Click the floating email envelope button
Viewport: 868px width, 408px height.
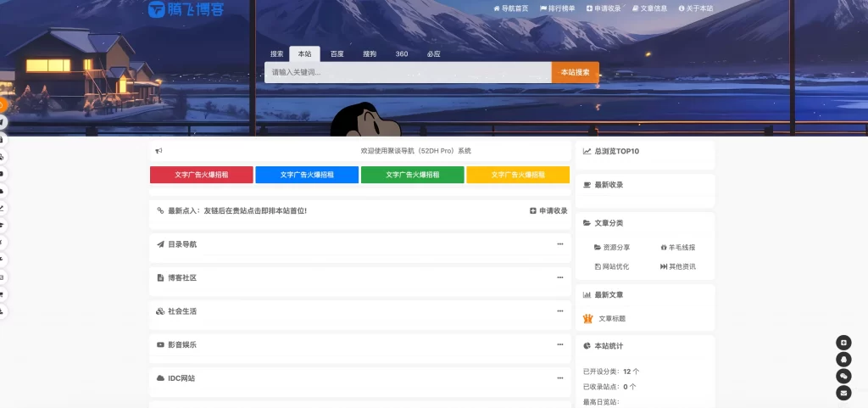pos(843,393)
